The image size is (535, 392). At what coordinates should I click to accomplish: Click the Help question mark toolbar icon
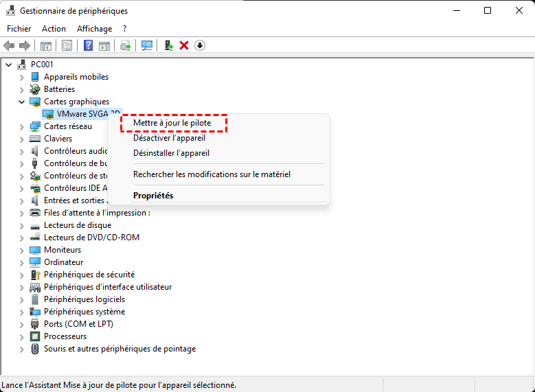[x=88, y=45]
